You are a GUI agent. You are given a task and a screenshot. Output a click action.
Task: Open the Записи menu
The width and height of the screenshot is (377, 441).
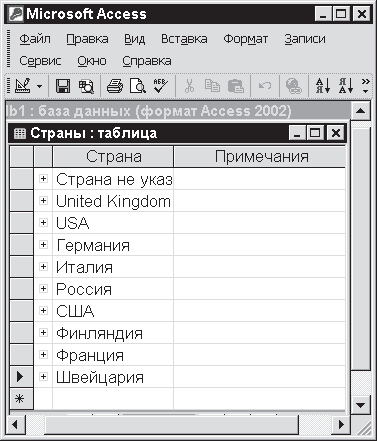(x=305, y=39)
